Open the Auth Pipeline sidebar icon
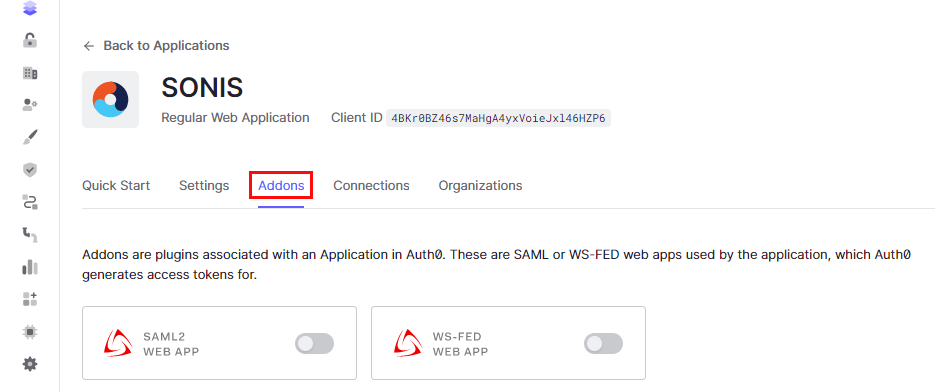Image resolution: width=936 pixels, height=392 pixels. click(30, 235)
